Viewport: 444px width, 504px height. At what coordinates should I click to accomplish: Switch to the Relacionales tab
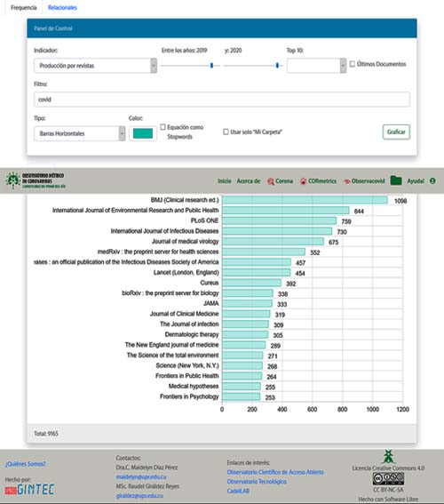(62, 7)
